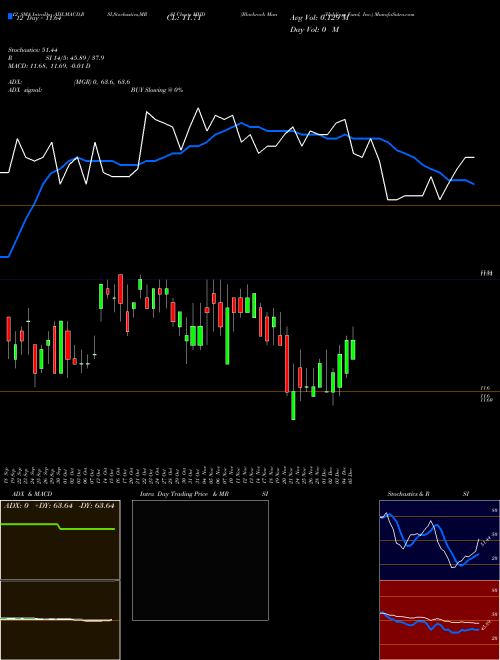Click the empty Intra Day Trading chart box
The height and width of the screenshot is (660, 500).
point(200,560)
